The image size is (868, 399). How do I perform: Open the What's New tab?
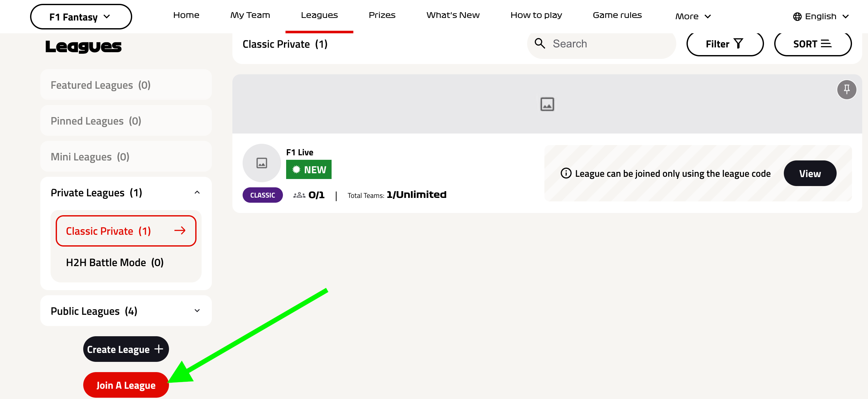pyautogui.click(x=453, y=15)
